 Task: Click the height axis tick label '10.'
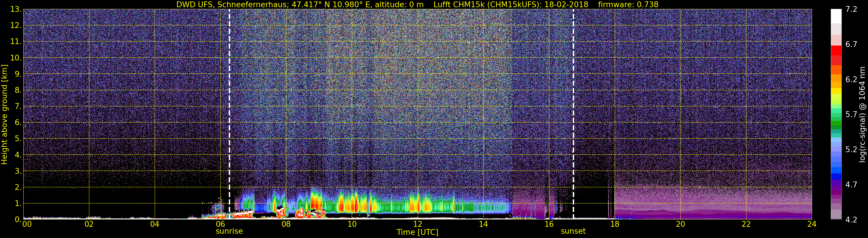(x=16, y=58)
